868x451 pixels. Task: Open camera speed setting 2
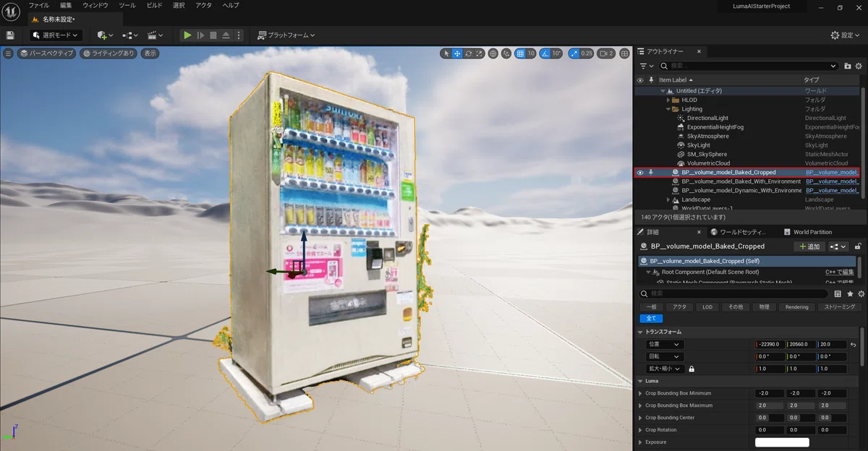pyautogui.click(x=606, y=53)
